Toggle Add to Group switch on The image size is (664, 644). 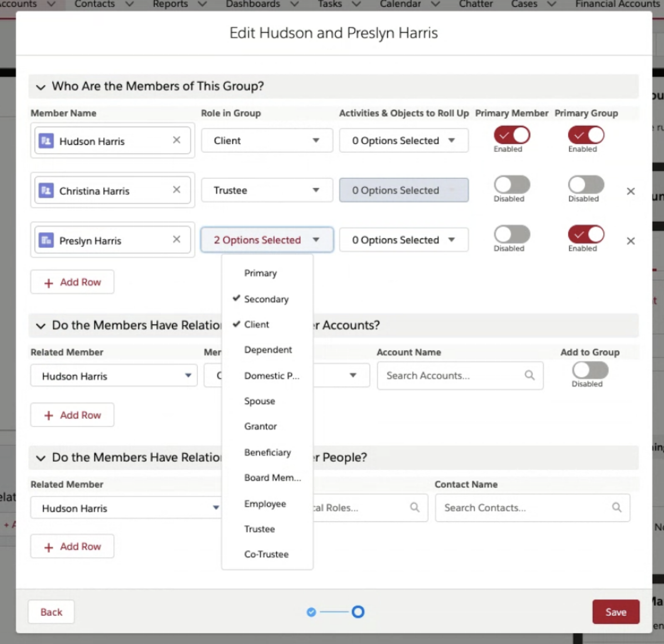coord(590,370)
